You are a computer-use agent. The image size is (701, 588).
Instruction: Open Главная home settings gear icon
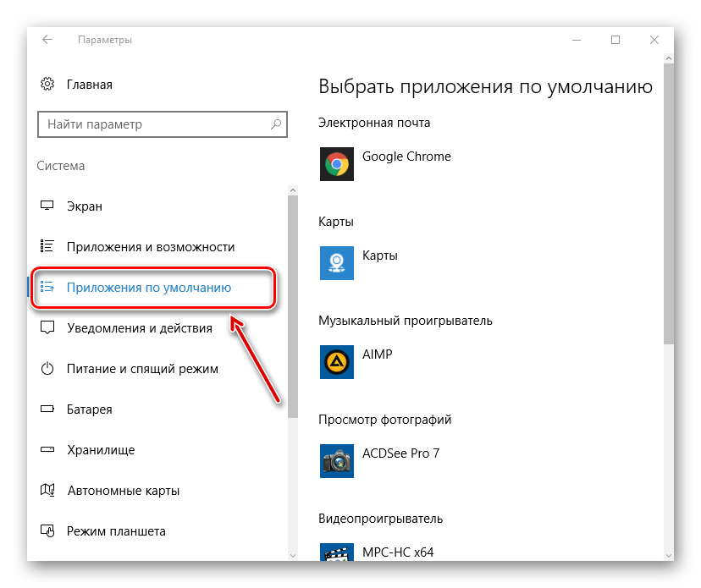(x=47, y=85)
